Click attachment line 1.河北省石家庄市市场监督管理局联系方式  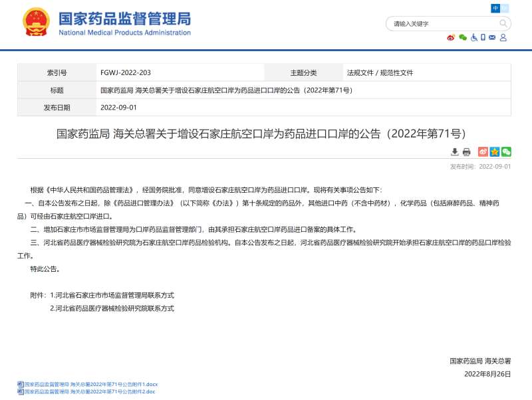coord(112,295)
